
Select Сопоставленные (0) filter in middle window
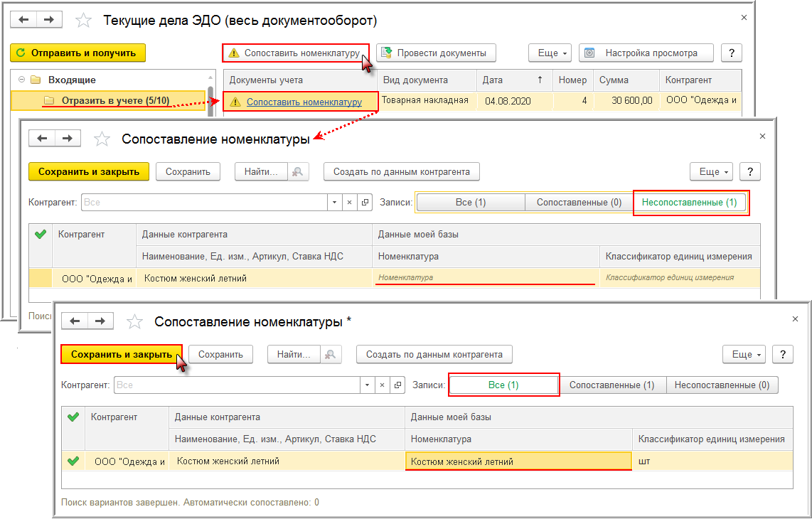point(579,203)
